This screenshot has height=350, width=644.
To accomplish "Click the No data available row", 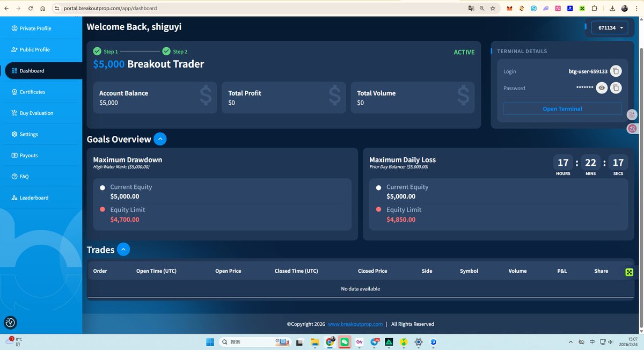I will click(x=360, y=289).
